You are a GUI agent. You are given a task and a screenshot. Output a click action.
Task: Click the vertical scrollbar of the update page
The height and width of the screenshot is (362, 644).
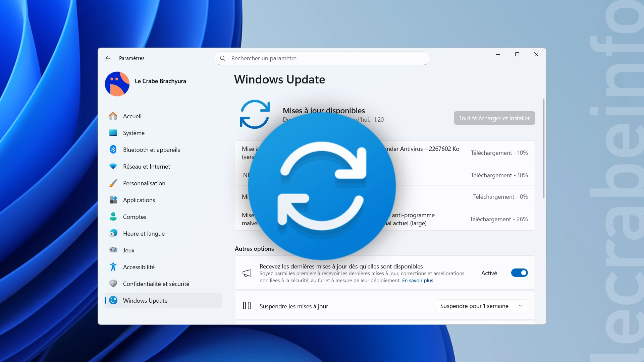pyautogui.click(x=544, y=149)
